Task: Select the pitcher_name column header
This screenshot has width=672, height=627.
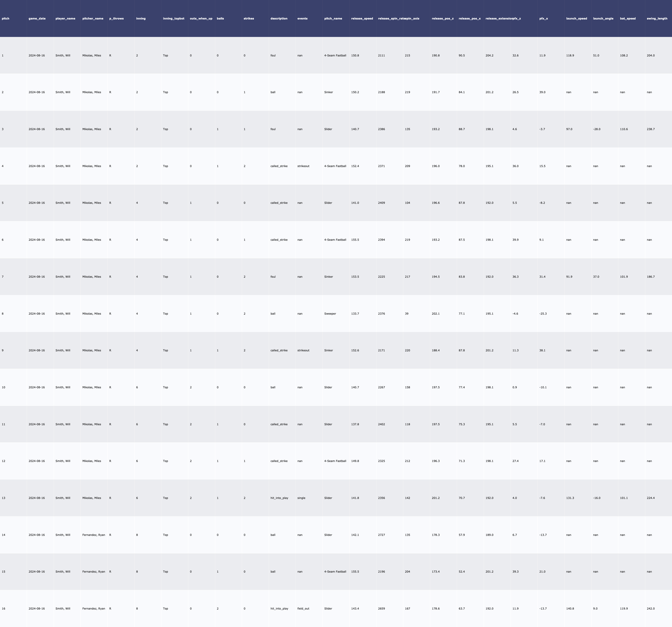Action: tap(93, 19)
